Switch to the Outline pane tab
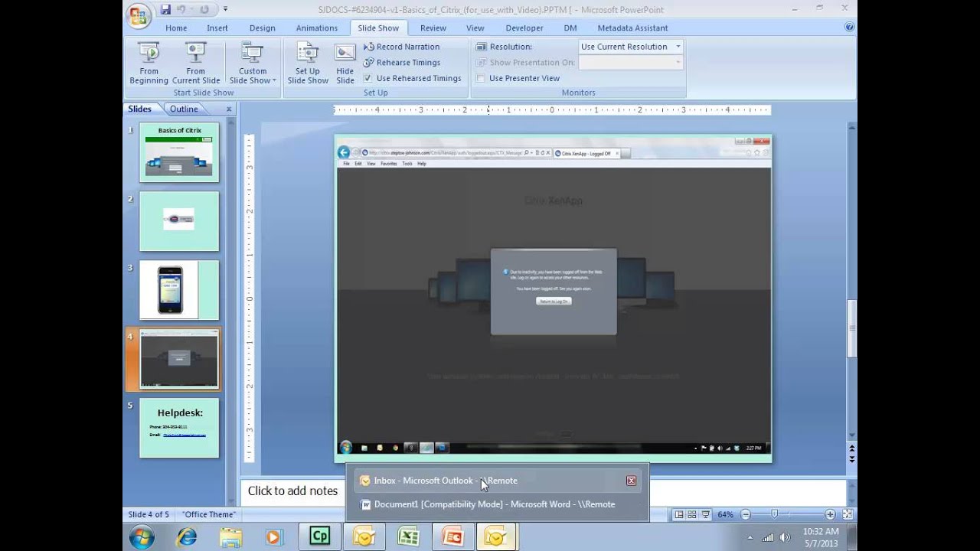 [184, 109]
